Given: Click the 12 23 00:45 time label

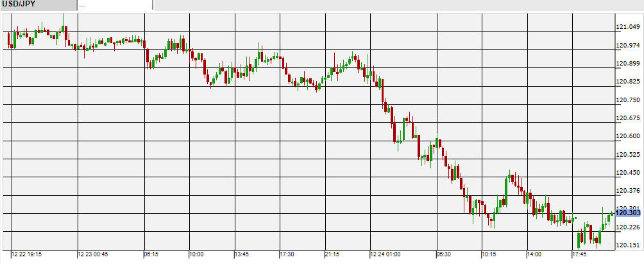Looking at the screenshot, I should pos(94,254).
